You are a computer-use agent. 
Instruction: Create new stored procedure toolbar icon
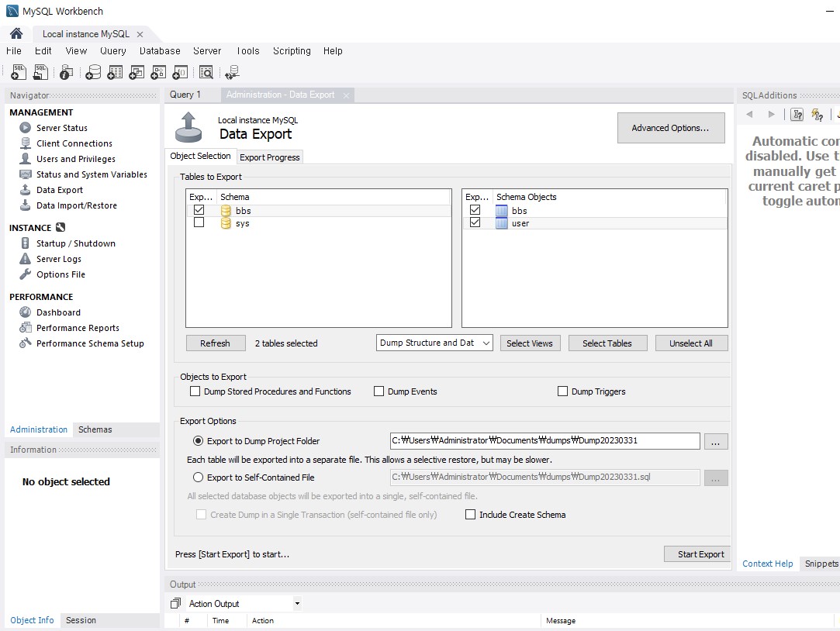(158, 72)
